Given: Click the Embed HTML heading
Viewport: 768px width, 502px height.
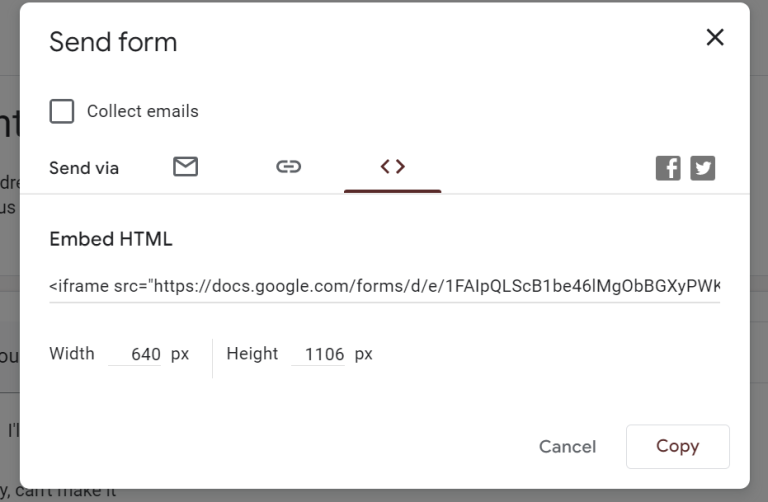Looking at the screenshot, I should 111,239.
